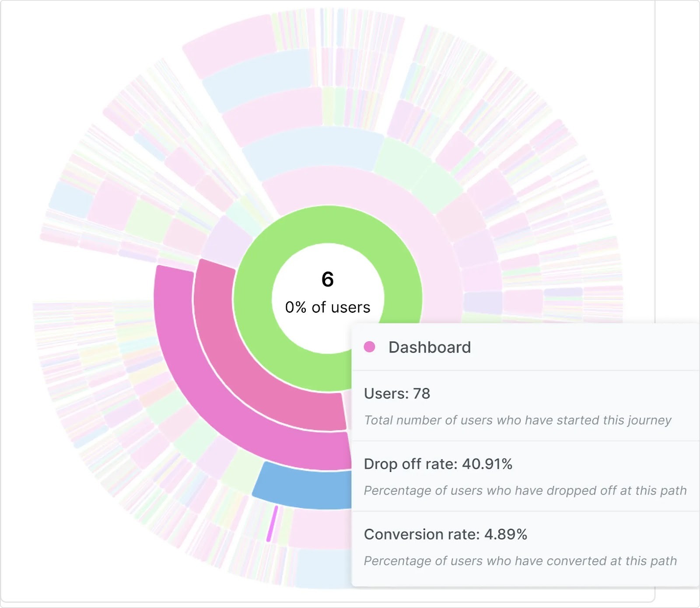Click the Dashboard tooltip title
Viewport: 700px width, 608px height.
click(430, 347)
